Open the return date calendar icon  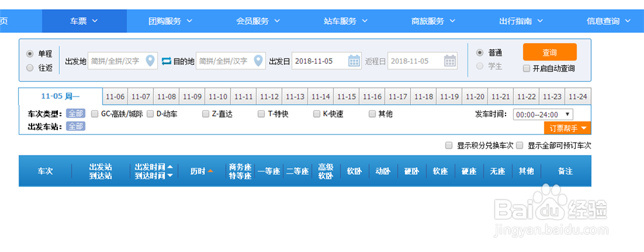click(450, 61)
